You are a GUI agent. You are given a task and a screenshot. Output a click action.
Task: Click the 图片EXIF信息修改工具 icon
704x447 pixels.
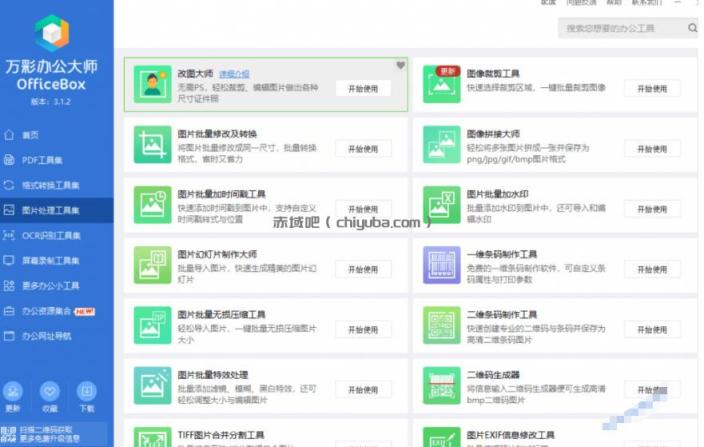pyautogui.click(x=441, y=437)
